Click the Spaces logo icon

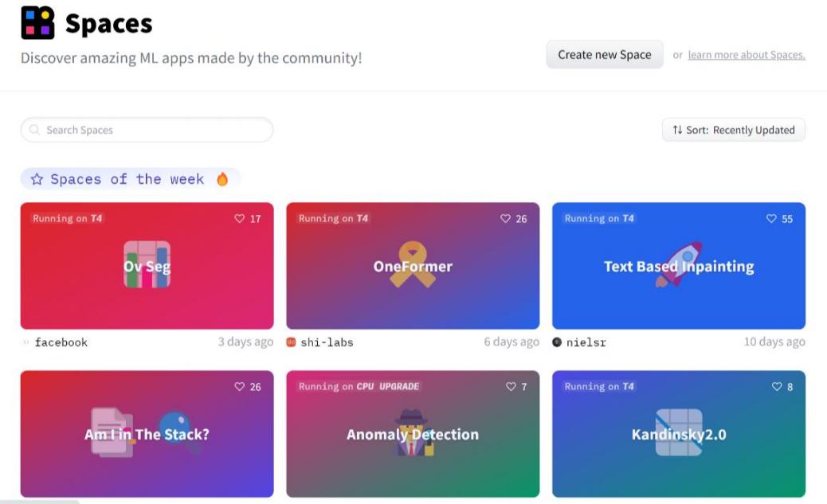tap(37, 22)
